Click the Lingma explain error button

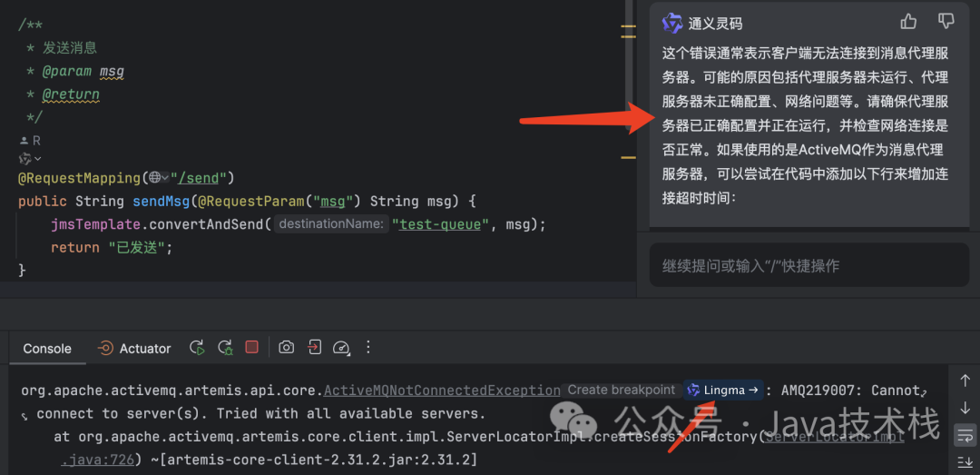tap(723, 390)
